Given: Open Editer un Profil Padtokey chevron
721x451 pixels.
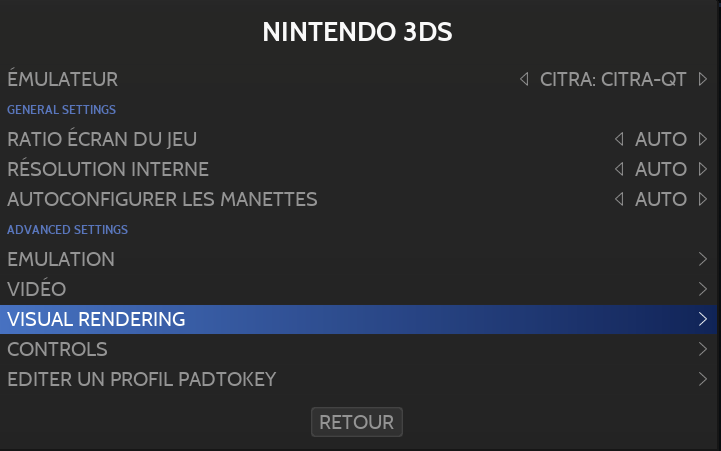Looking at the screenshot, I should [x=703, y=380].
